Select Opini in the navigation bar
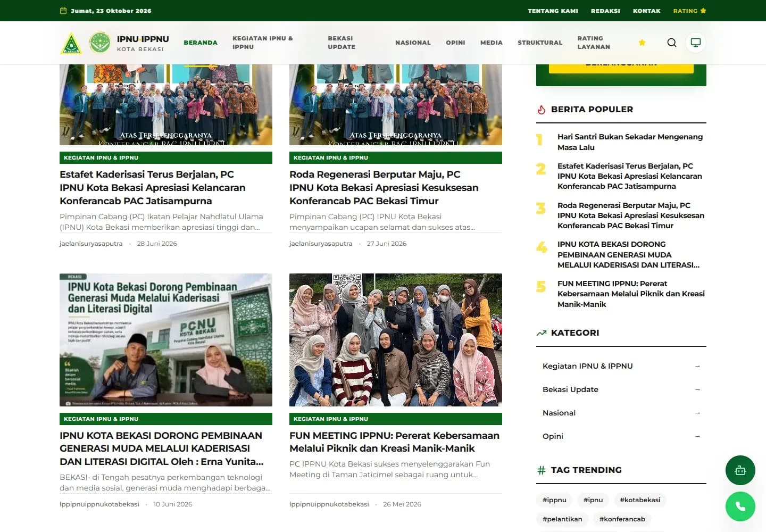This screenshot has height=532, width=766. pyautogui.click(x=455, y=43)
